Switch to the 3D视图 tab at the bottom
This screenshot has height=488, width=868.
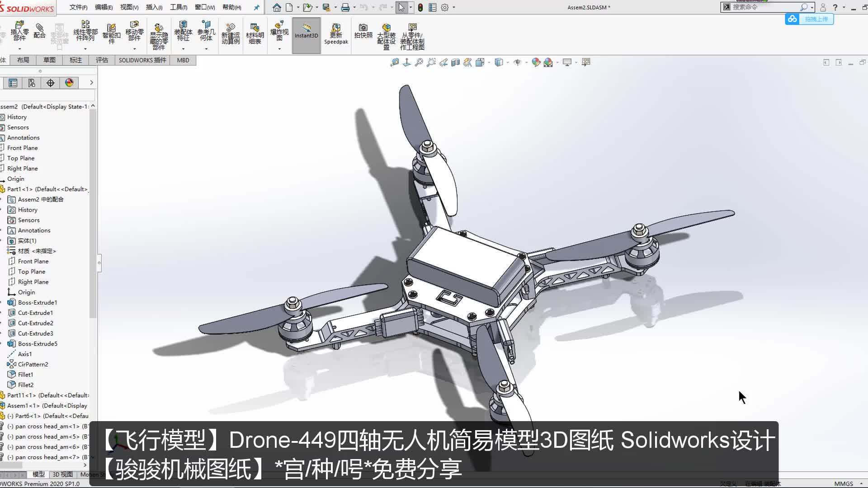61,474
